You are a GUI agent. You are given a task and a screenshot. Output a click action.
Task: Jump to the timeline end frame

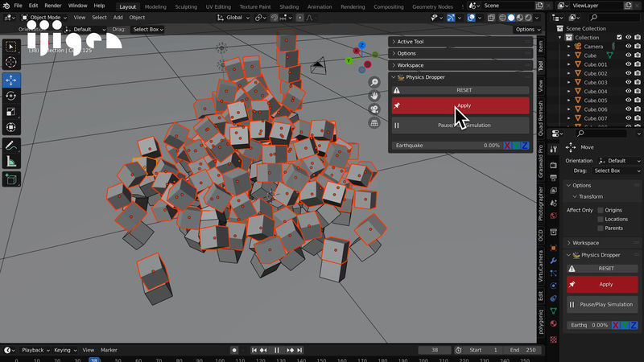point(299,350)
